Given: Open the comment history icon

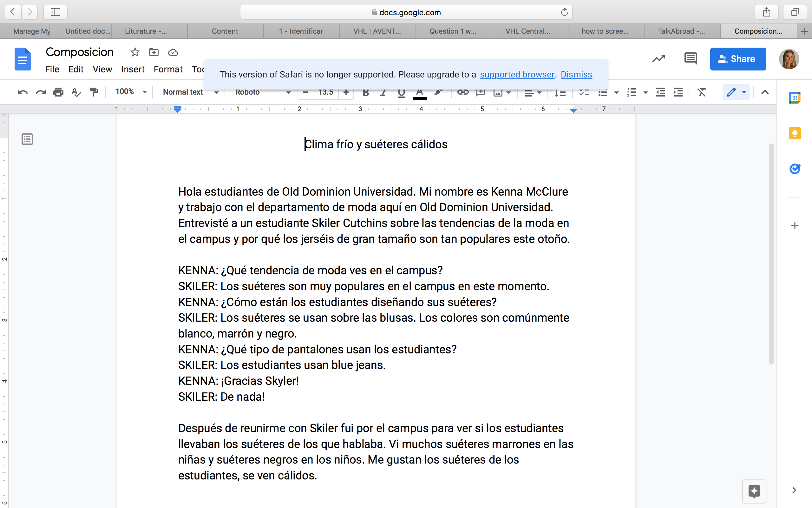Looking at the screenshot, I should 691,59.
